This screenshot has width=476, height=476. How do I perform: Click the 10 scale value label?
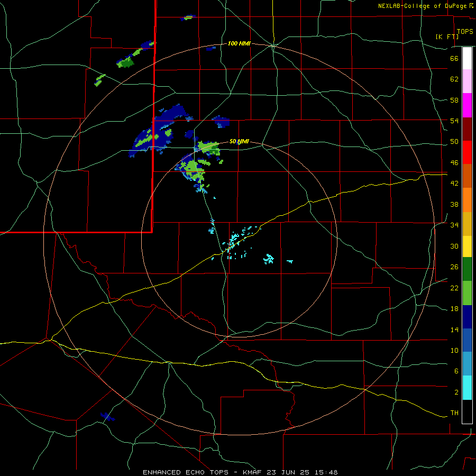pos(454,350)
